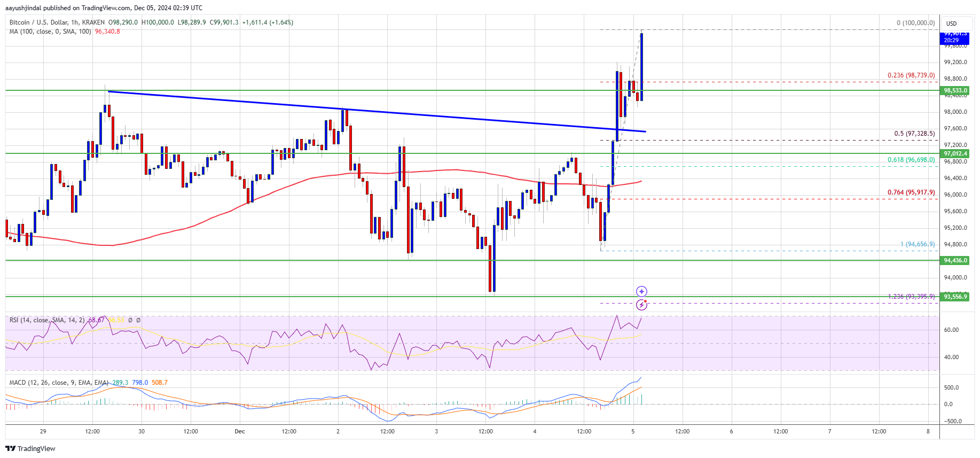Click the MA value 96,340.8 in the legend
This screenshot has width=980, height=458.
(107, 32)
